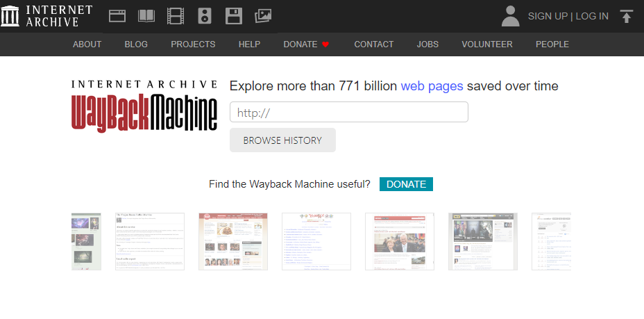Open the blue link-list page thumbnail
The width and height of the screenshot is (644, 319).
316,241
